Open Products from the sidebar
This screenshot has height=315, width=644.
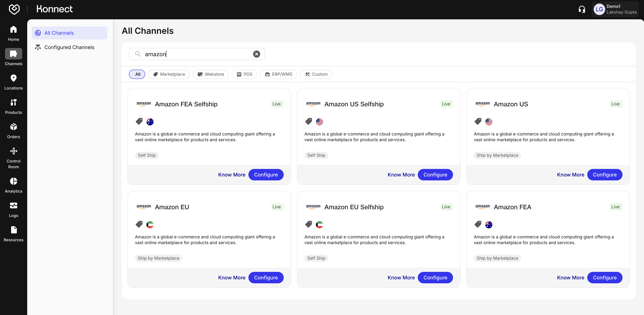(x=13, y=106)
